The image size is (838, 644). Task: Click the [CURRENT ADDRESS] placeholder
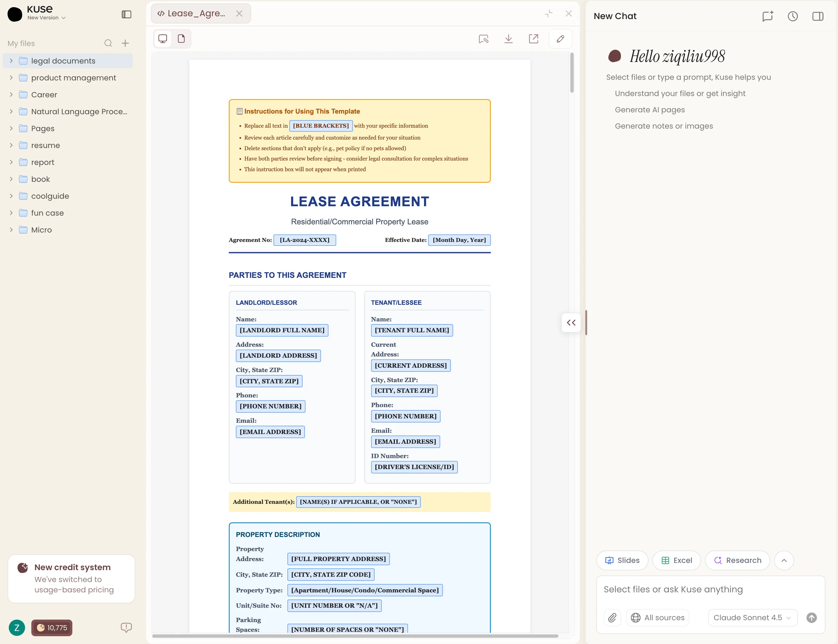click(411, 366)
